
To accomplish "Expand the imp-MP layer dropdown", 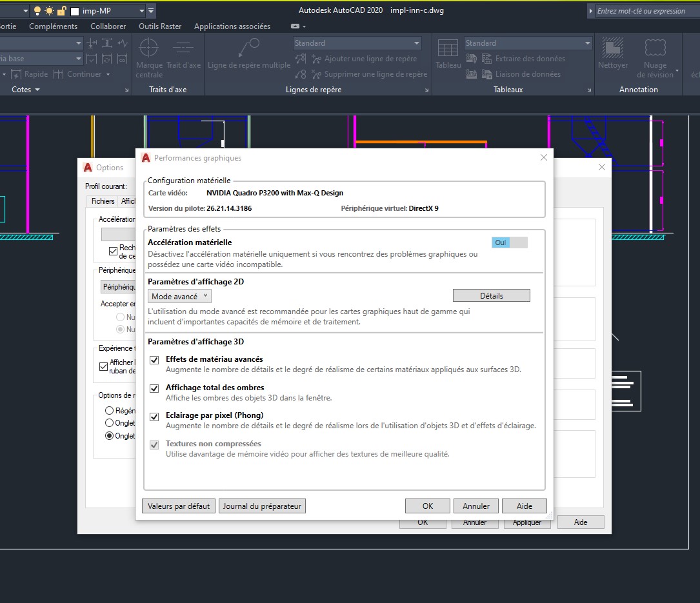I will click(142, 11).
